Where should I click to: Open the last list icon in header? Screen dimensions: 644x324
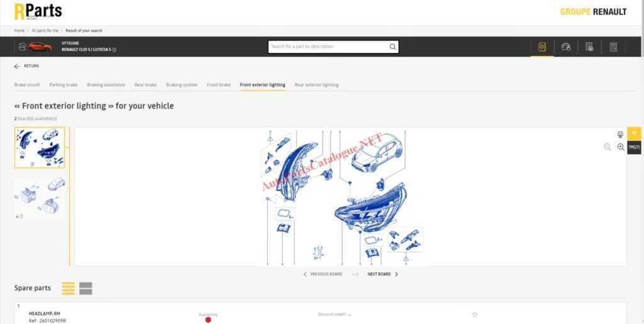(613, 47)
